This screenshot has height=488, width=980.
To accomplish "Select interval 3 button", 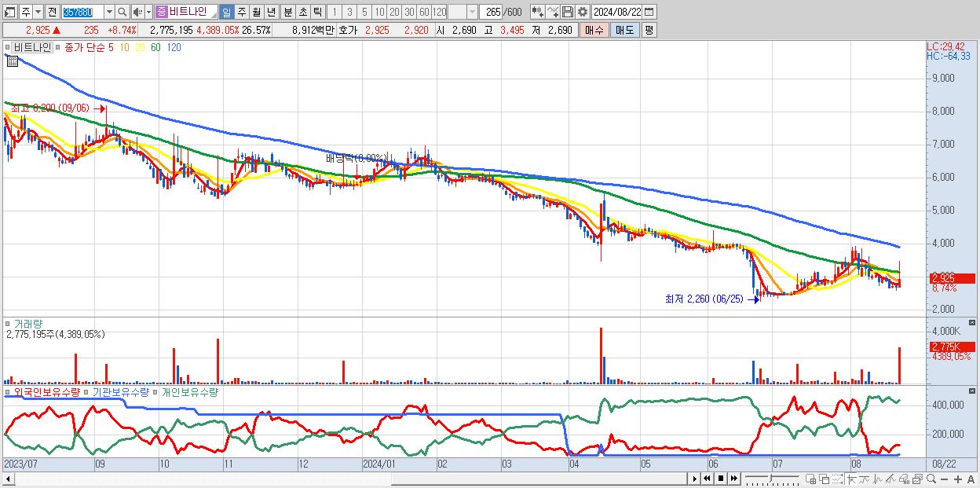I will tap(349, 12).
